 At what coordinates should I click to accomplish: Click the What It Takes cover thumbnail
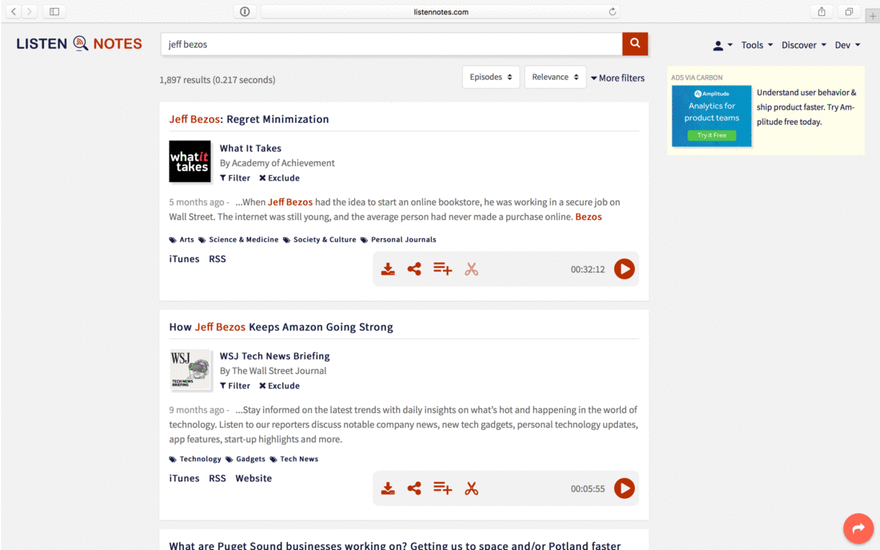pyautogui.click(x=190, y=162)
